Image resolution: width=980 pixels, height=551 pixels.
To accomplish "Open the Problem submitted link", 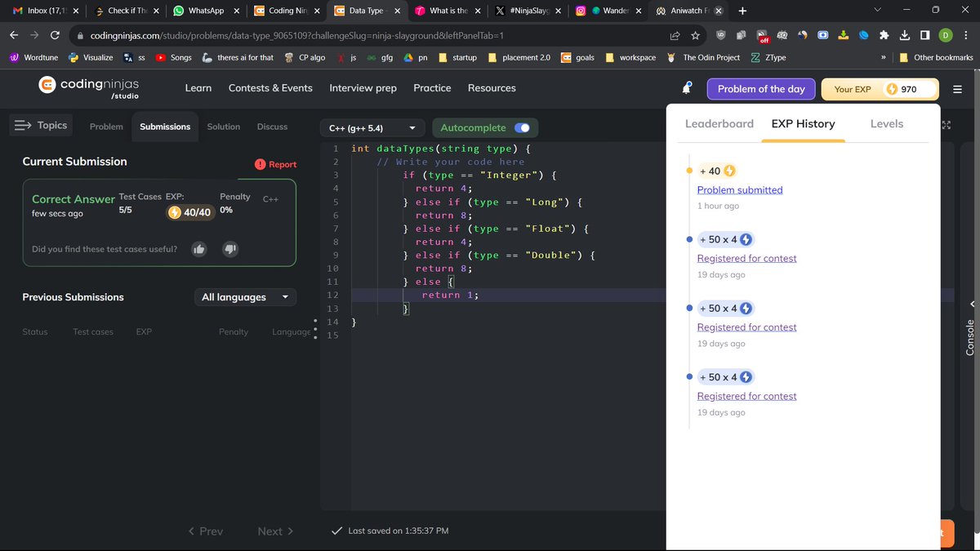I will (x=739, y=189).
